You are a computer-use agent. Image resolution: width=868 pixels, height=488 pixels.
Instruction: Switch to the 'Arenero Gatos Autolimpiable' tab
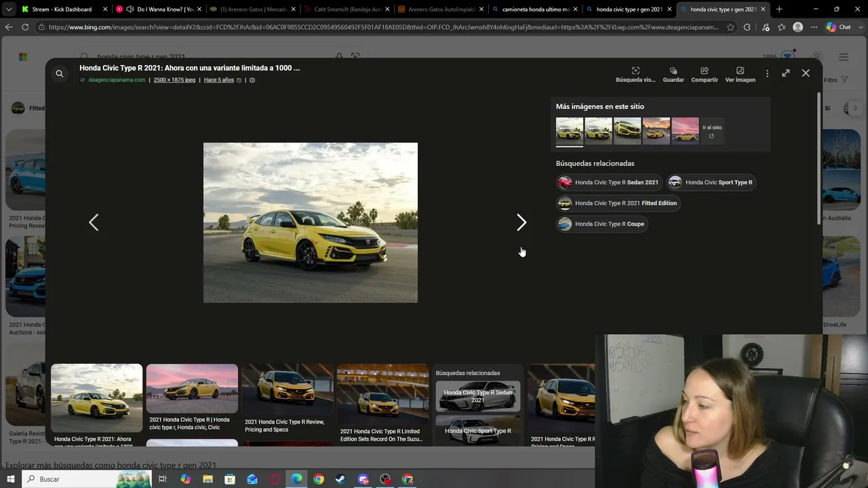coord(440,9)
